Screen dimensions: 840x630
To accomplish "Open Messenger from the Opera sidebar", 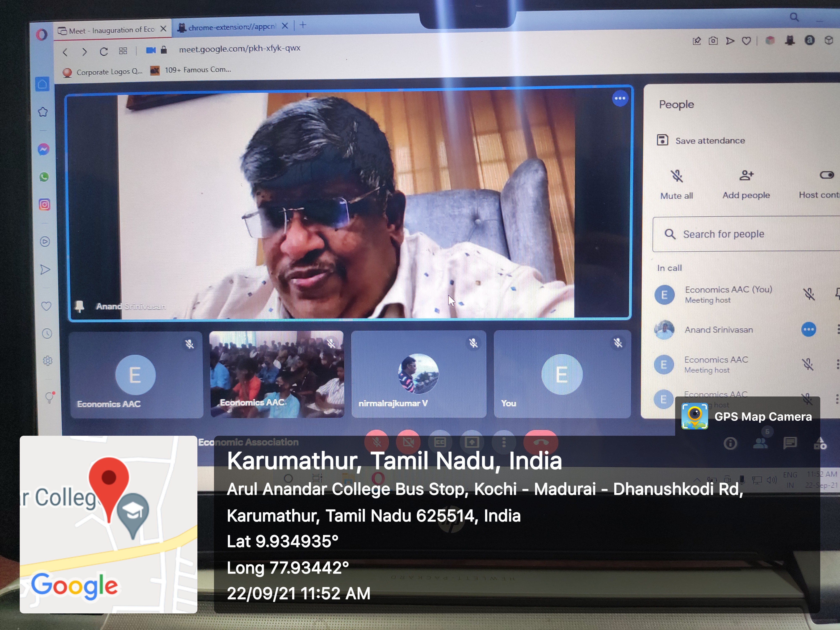I will [x=44, y=149].
